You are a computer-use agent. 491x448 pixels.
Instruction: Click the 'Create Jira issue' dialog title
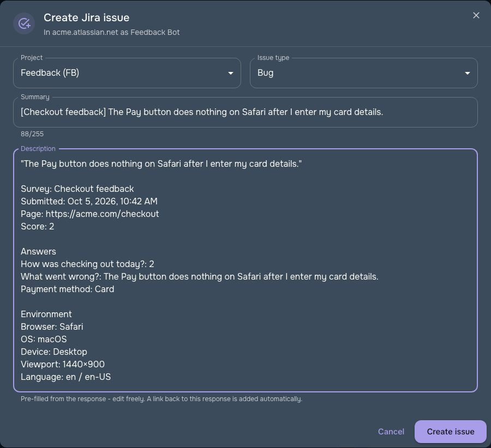coord(86,18)
